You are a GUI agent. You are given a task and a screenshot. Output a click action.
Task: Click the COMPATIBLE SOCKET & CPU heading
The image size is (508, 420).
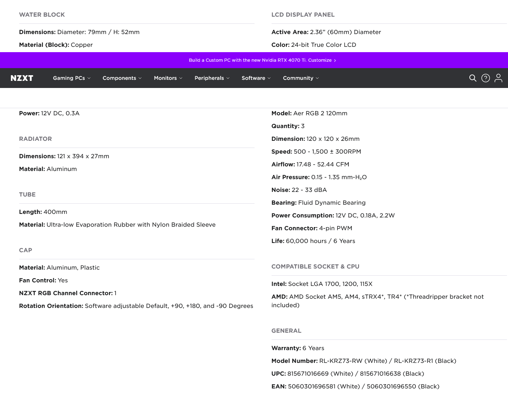click(x=316, y=267)
